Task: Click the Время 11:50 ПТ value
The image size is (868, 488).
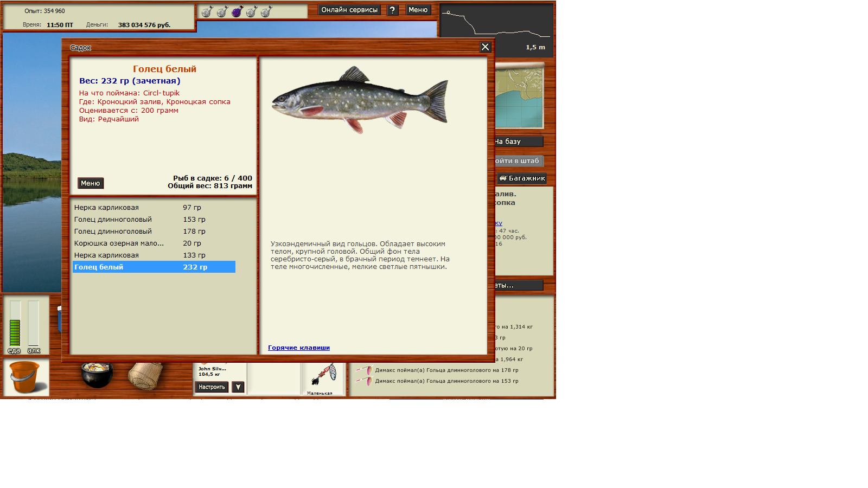Action: 60,25
